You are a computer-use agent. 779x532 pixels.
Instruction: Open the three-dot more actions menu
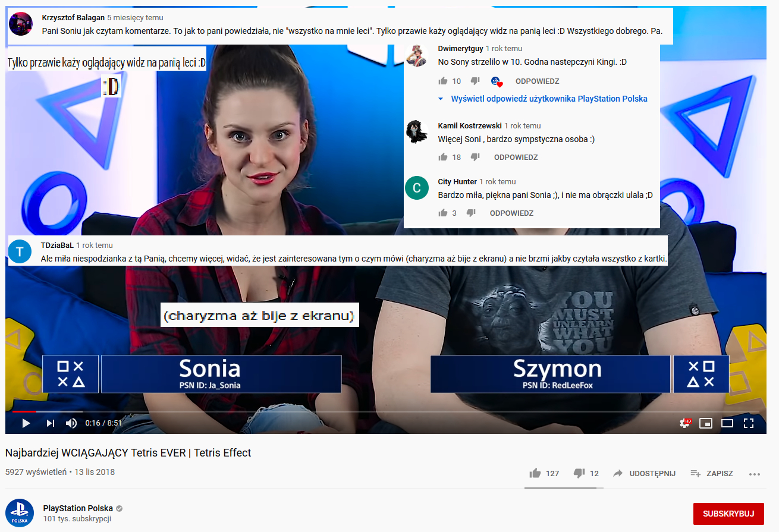click(755, 474)
